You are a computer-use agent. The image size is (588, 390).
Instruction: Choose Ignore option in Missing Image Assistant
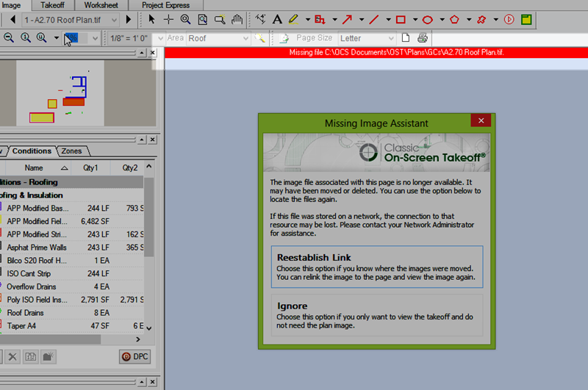(x=377, y=315)
